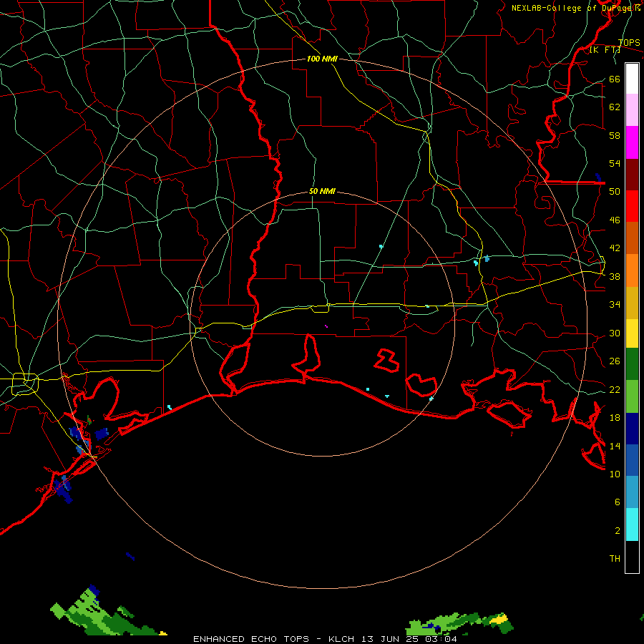
Task: Click the "(K FT)" units label
Action: [x=605, y=49]
